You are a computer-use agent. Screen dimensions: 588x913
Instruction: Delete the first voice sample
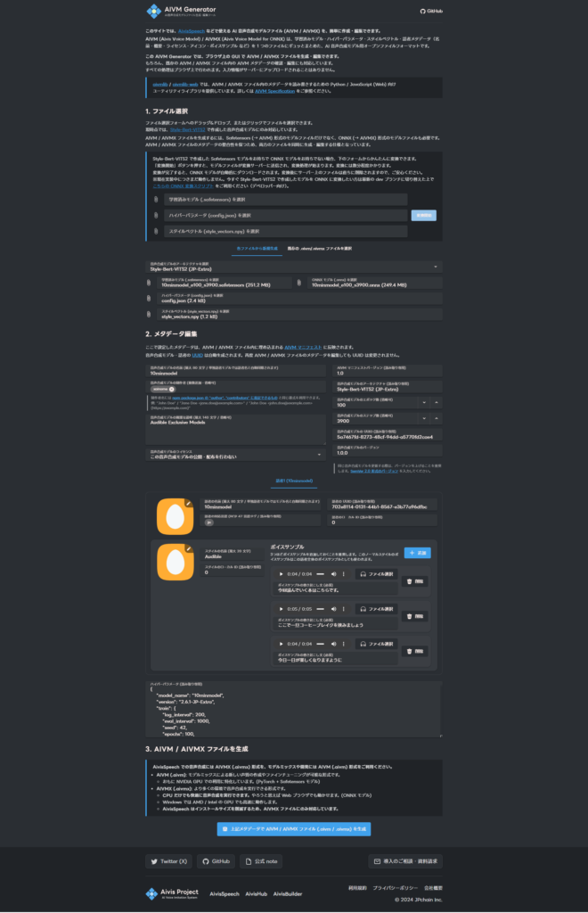coord(414,581)
